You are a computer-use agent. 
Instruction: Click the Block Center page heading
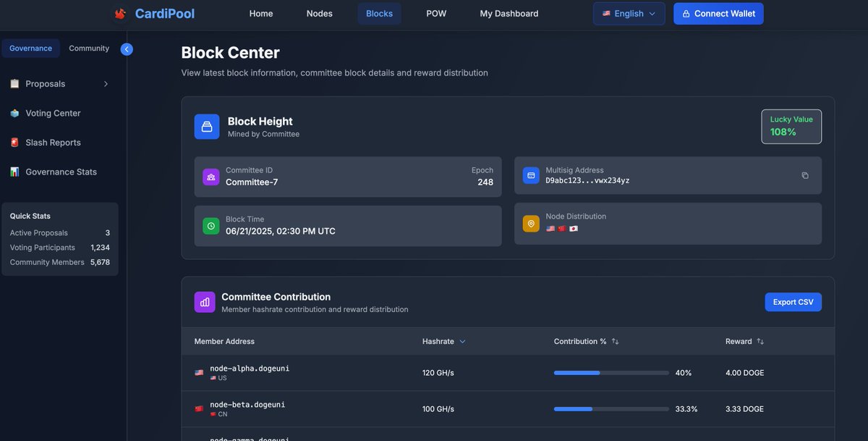click(x=230, y=52)
